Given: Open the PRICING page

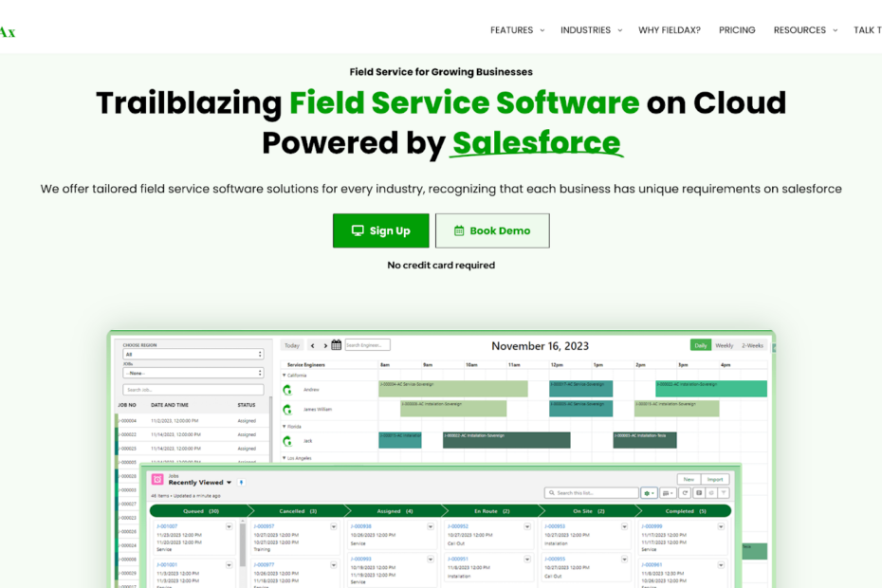Looking at the screenshot, I should click(x=737, y=30).
